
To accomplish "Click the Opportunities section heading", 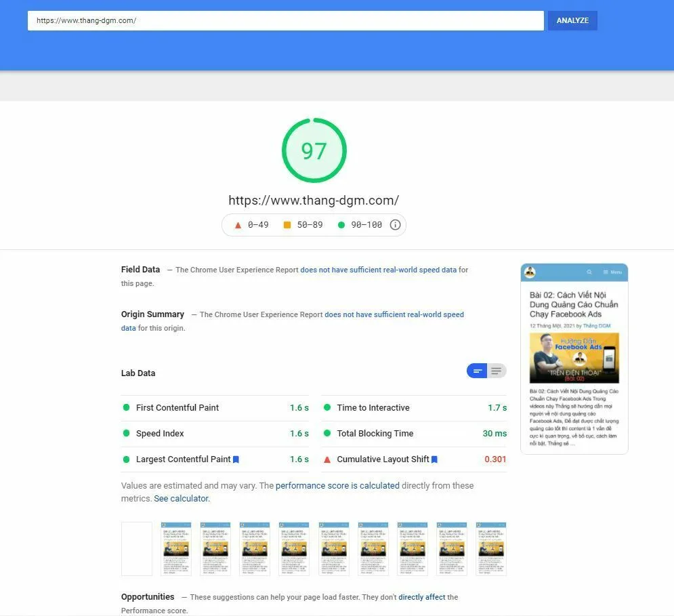I will [x=148, y=597].
